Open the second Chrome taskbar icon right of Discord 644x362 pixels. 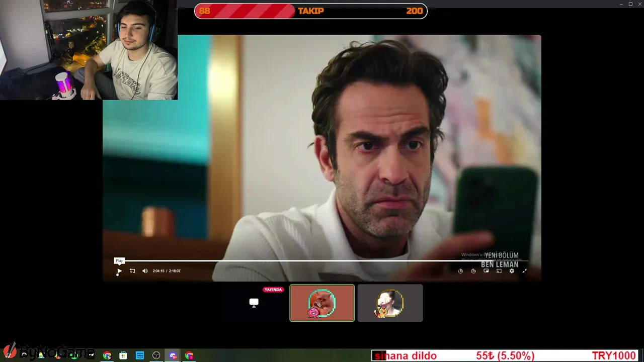pyautogui.click(x=189, y=355)
